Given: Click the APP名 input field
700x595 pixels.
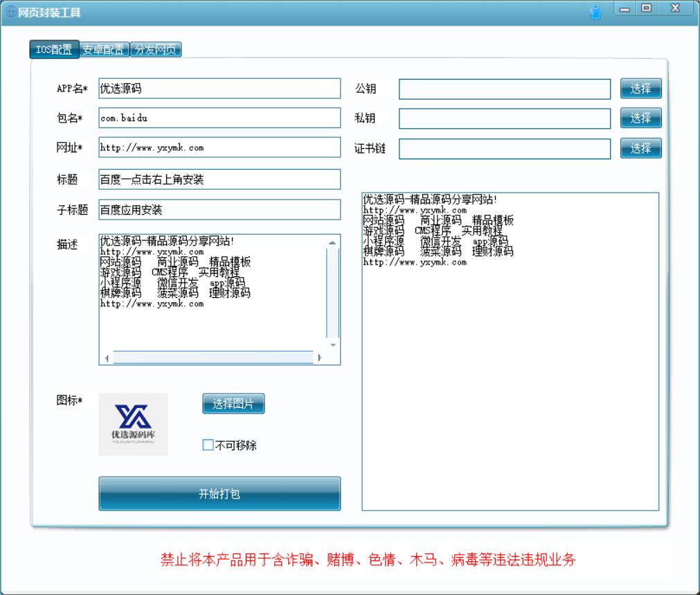Looking at the screenshot, I should pos(219,89).
